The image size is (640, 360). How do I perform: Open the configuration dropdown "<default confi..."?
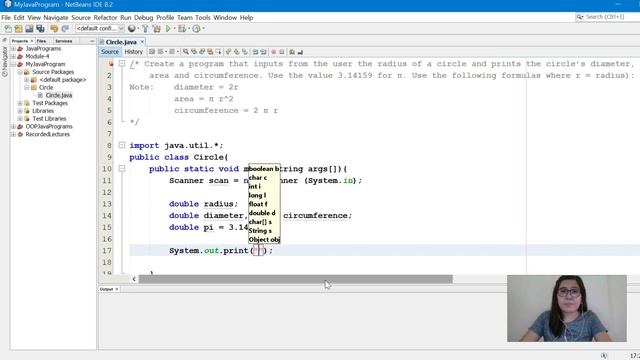100,29
